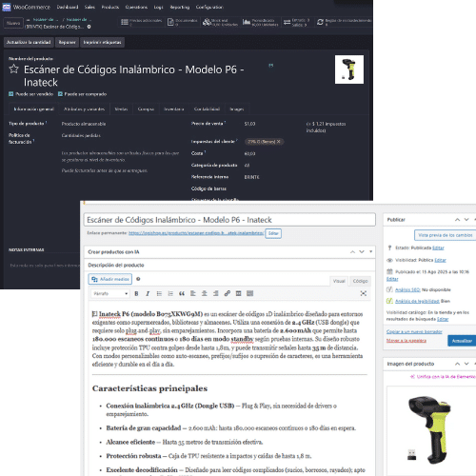Screen dimensions: 476x476
Task: Open the Products menu
Action: [110, 7]
